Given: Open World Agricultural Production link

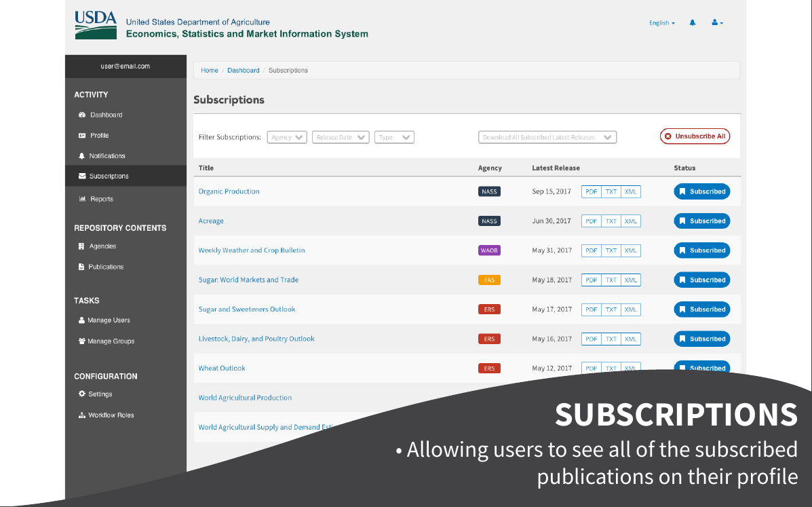Looking at the screenshot, I should [245, 398].
